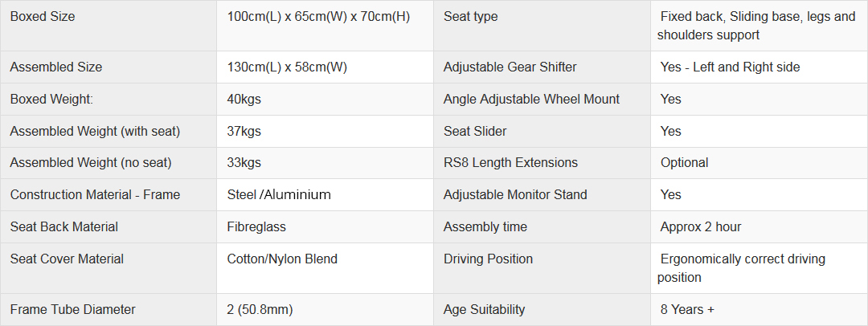Select the Adjustable Gear Shifter label

point(510,67)
